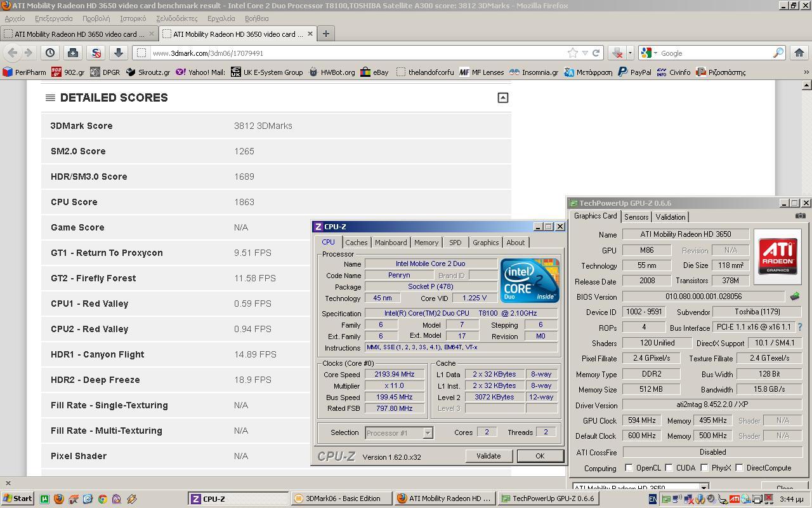Click the medical-kit toolbar icon in Firefox
812x508 pixels.
click(x=73, y=53)
